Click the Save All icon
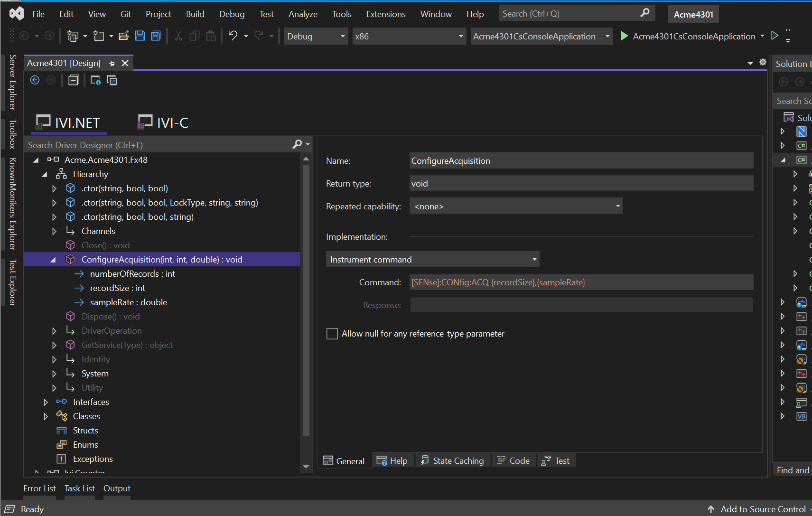 click(x=156, y=36)
